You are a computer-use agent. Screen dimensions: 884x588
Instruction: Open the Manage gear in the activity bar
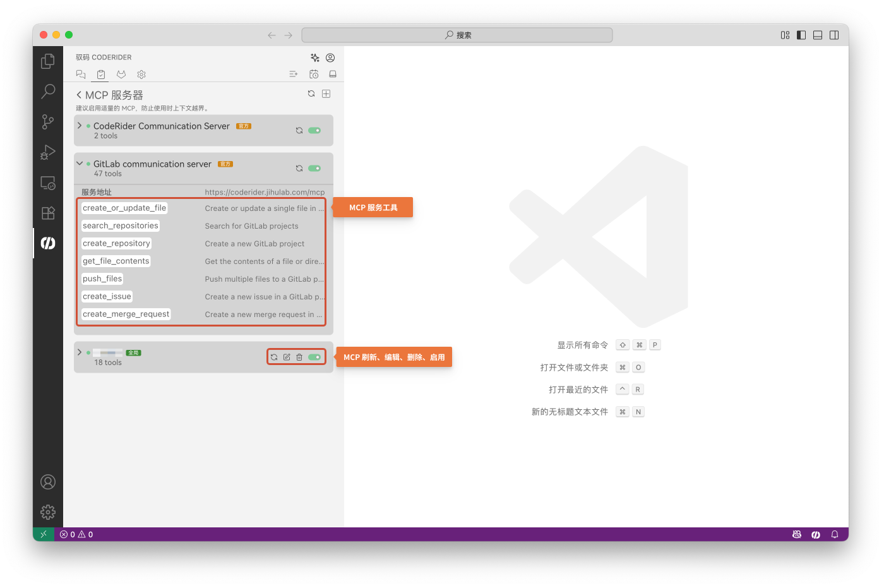pyautogui.click(x=48, y=512)
